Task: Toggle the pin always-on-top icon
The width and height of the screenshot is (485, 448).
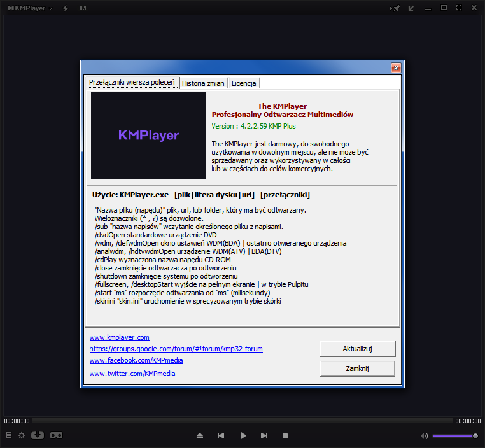Action: coord(395,8)
